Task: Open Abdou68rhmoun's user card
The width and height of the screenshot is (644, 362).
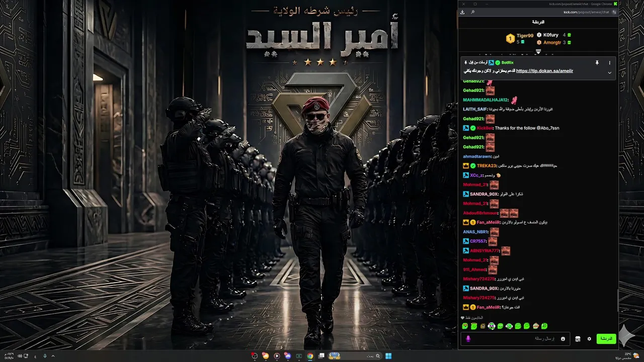Action: [x=480, y=213]
